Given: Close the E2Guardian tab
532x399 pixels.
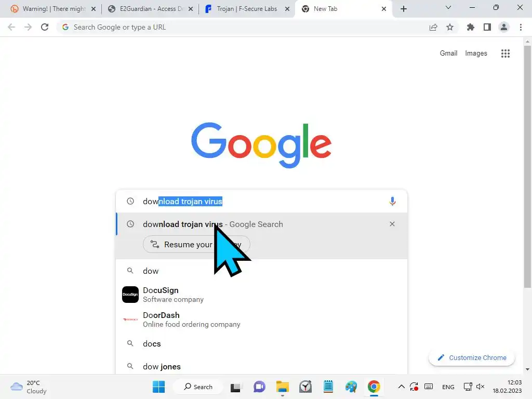Looking at the screenshot, I should tap(191, 9).
